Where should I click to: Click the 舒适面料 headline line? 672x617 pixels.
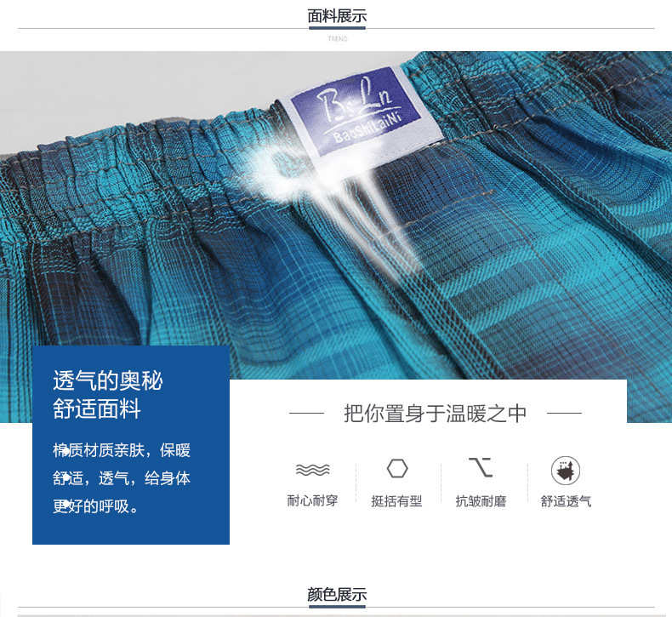(x=97, y=408)
